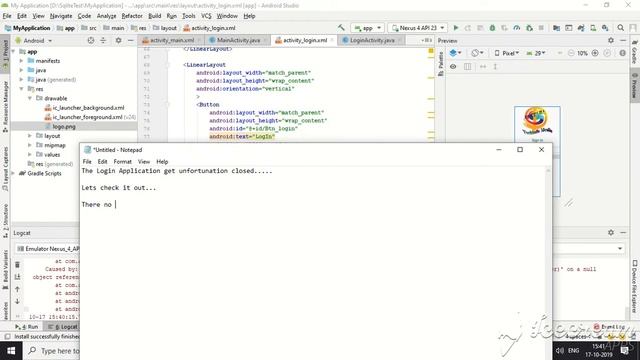Switch to activity_main.xml tab
Viewport: 640px width, 360px height.
(172, 40)
